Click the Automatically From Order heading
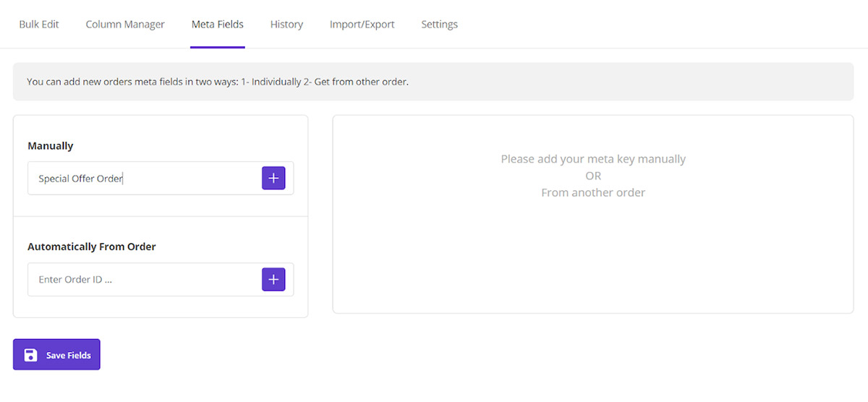This screenshot has width=868, height=402. coord(92,247)
